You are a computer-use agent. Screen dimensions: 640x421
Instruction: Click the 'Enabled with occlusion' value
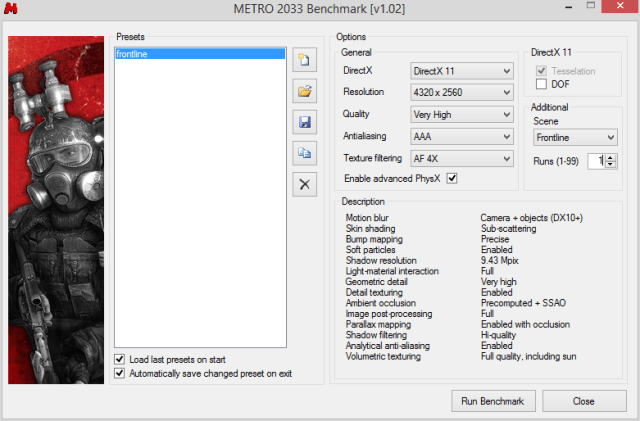pos(525,324)
